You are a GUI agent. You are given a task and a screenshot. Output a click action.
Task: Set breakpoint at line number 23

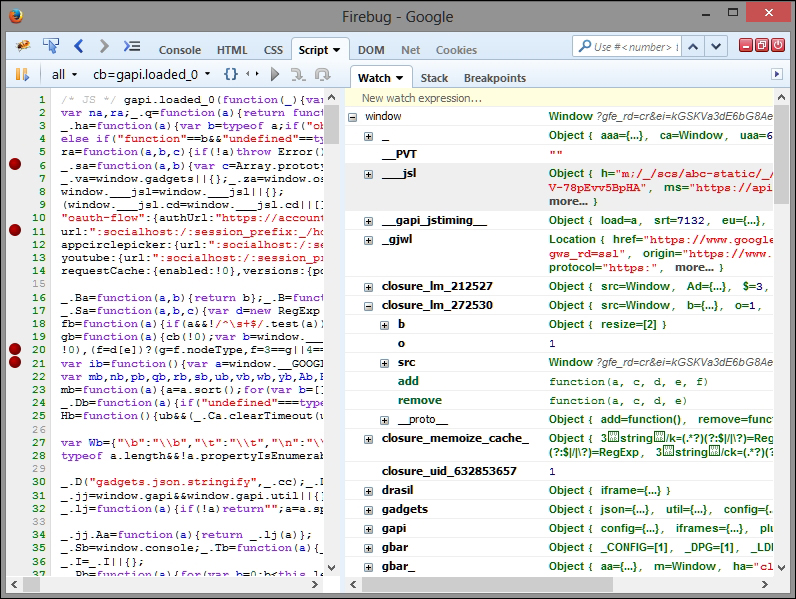click(39, 389)
